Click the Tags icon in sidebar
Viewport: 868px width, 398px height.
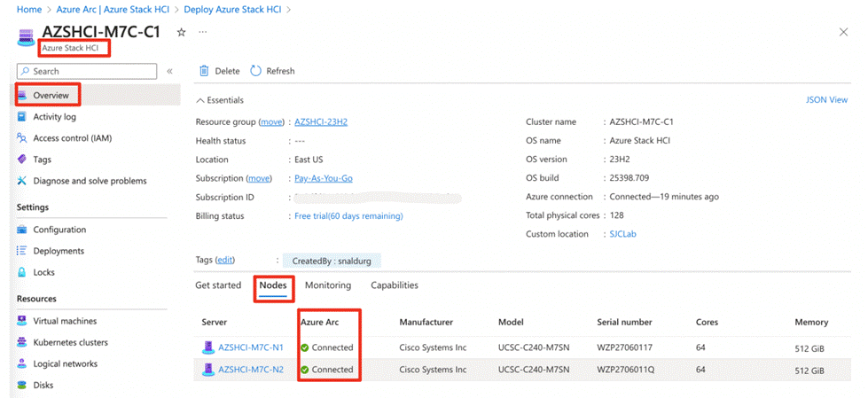click(x=22, y=160)
